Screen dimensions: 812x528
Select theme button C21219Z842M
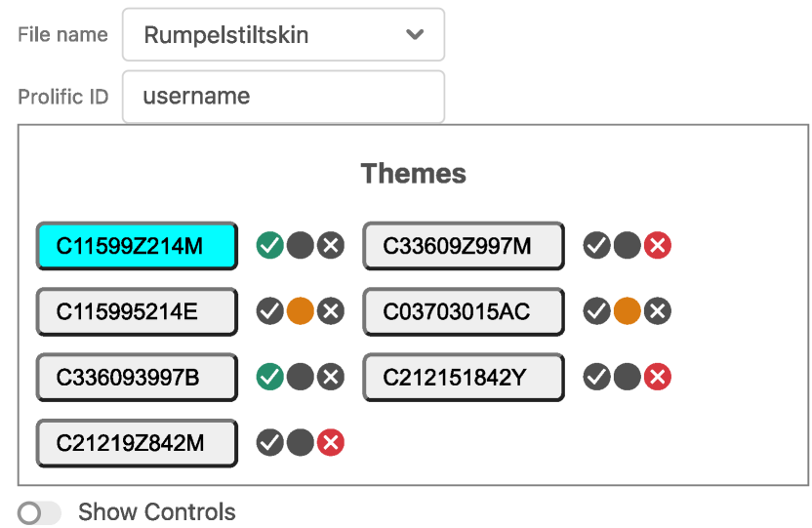[137, 443]
